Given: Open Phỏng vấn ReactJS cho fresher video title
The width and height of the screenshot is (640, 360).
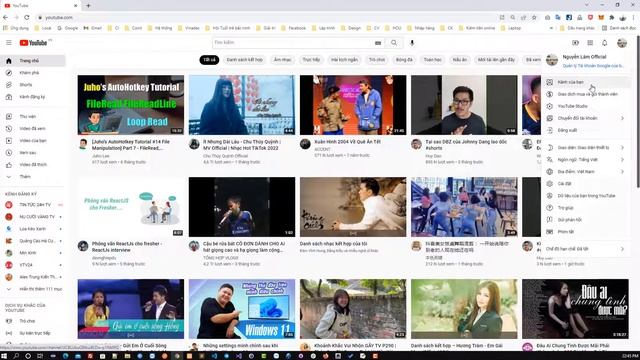Looking at the screenshot, I should pos(127,247).
